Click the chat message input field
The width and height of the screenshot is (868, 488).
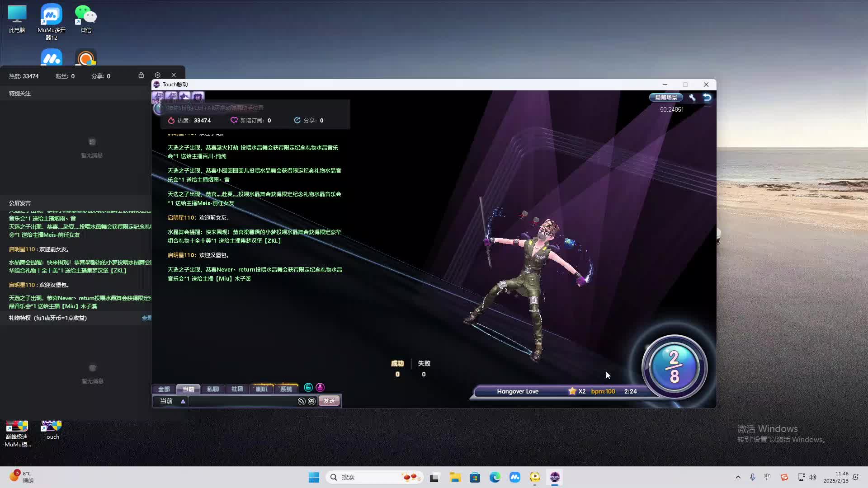point(242,401)
